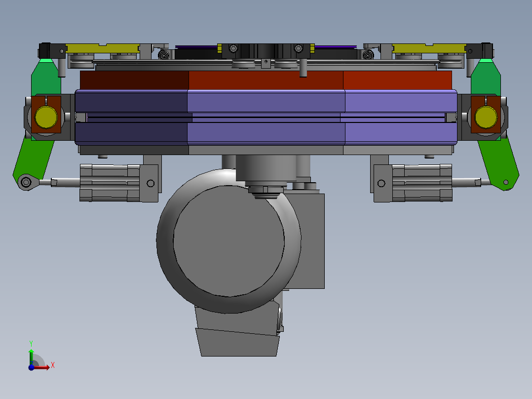
Task: Select the dark maroon plate section on left
Action: pyautogui.click(x=134, y=80)
